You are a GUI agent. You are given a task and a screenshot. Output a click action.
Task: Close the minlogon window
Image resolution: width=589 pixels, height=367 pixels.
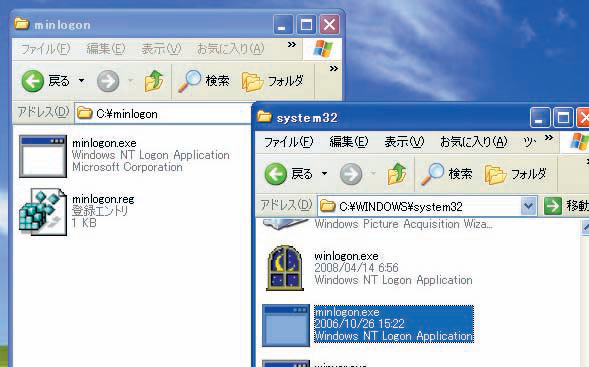(x=329, y=25)
